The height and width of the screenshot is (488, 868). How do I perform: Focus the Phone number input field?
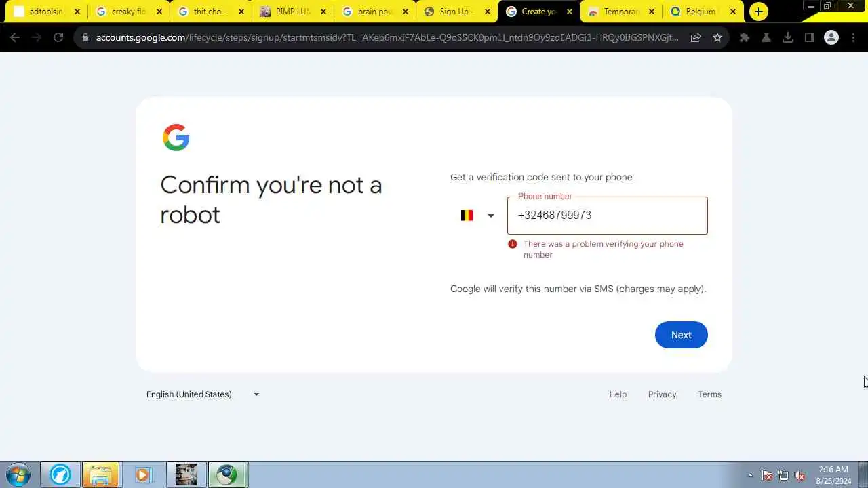(607, 216)
